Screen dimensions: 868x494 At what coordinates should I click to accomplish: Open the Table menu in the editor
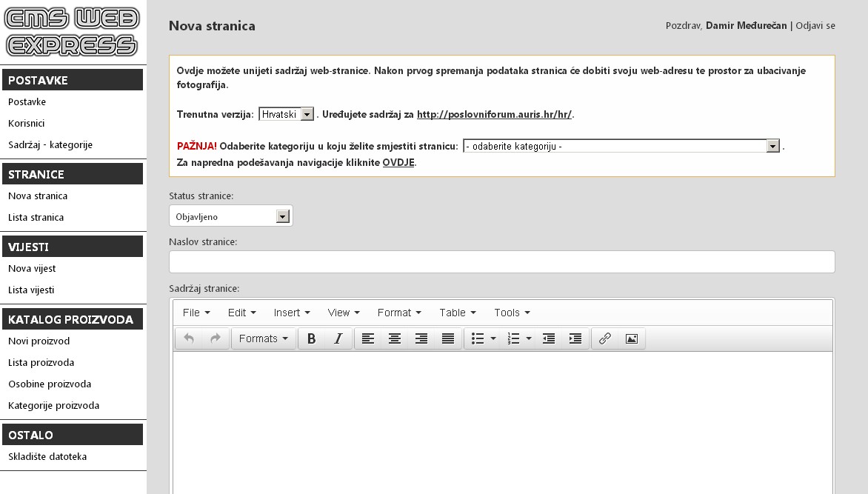(x=453, y=312)
